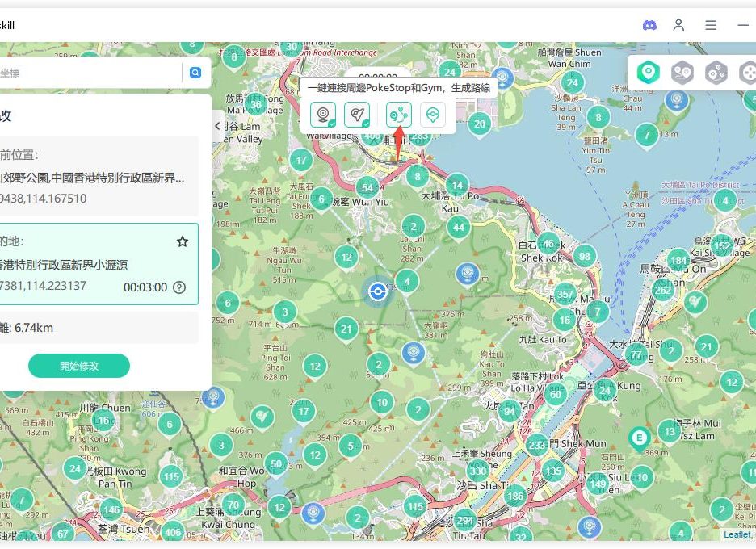756x549 pixels.
Task: Expand the 357 marker cluster
Action: (565, 294)
